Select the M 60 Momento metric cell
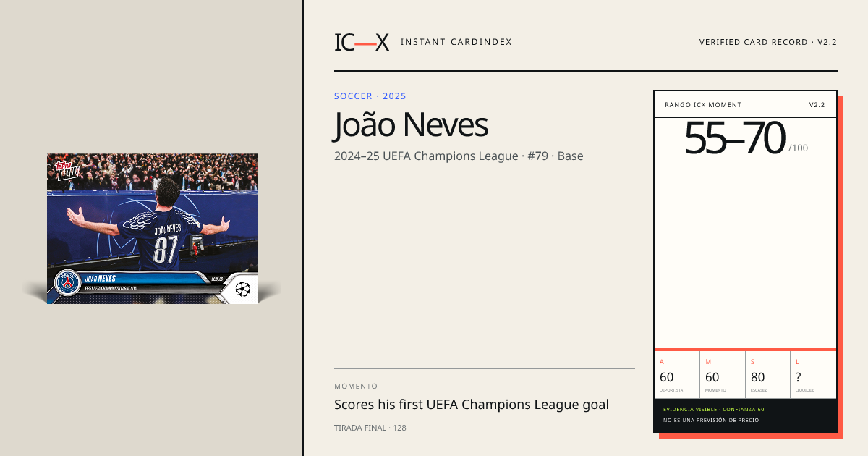Screen dimensions: 868x456 pyautogui.click(x=722, y=374)
